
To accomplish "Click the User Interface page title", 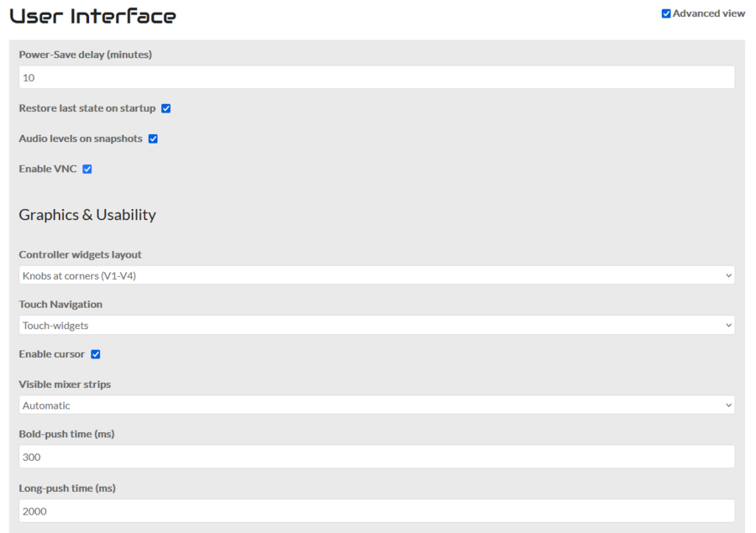I will 92,15.
